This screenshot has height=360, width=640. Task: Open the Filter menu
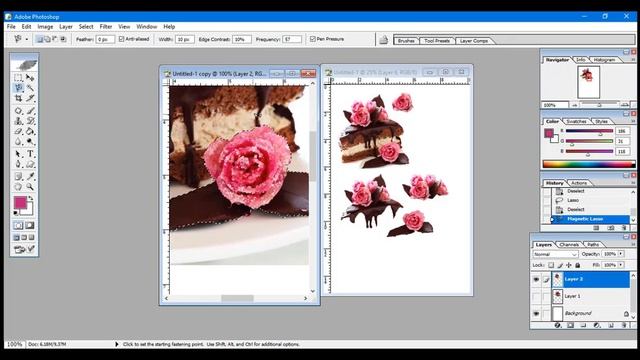click(x=106, y=27)
